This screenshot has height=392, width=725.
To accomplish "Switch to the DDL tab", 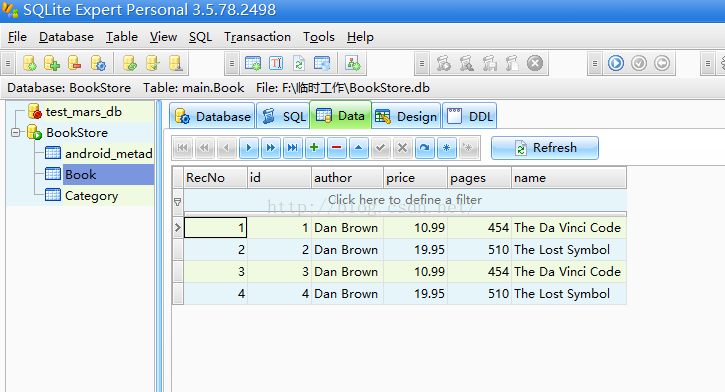I will (470, 116).
